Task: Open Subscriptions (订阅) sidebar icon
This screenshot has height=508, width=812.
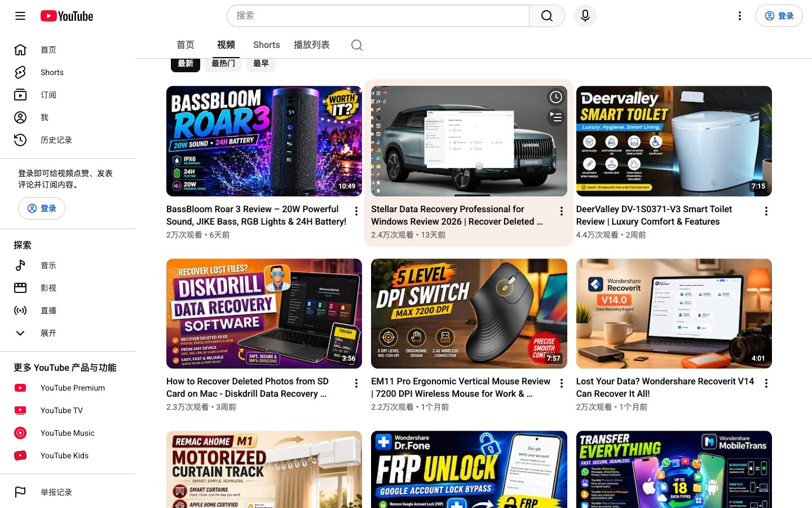Action: tap(20, 95)
